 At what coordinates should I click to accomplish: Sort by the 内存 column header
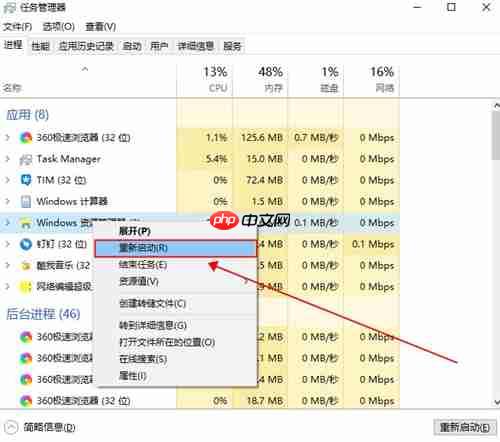pyautogui.click(x=260, y=80)
